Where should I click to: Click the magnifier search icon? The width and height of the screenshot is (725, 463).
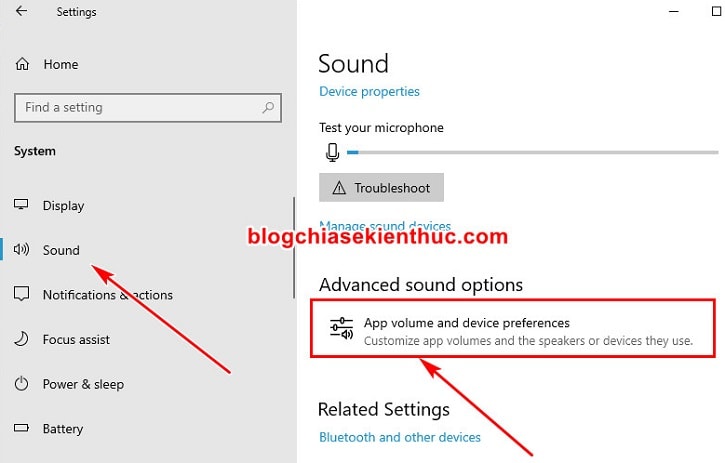coord(268,108)
